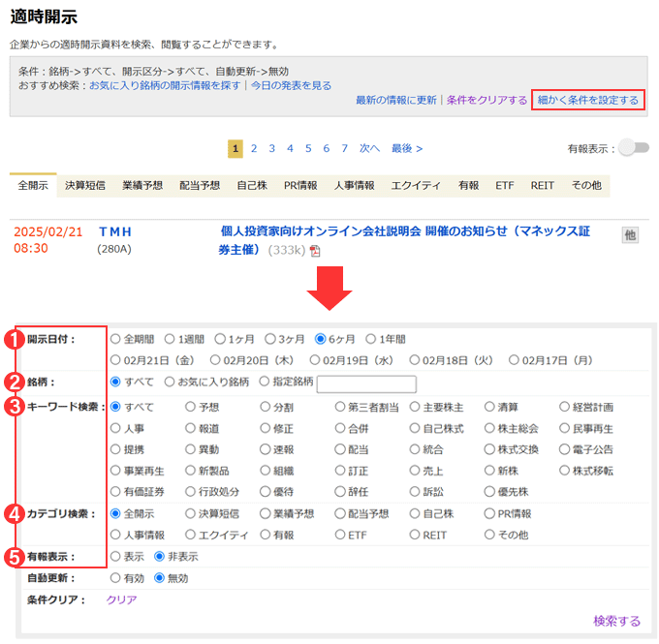This screenshot has height=644, width=659.
Task: Open お気に入り銘柄の開示情報を探す link
Action: (x=165, y=85)
